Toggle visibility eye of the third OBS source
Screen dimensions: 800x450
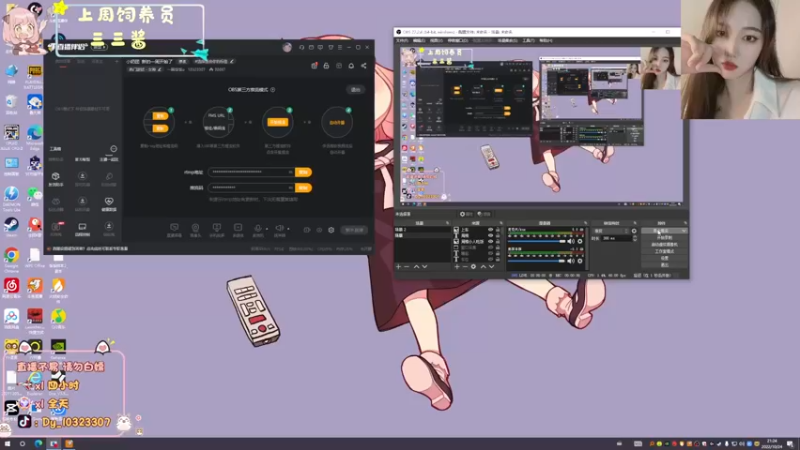[x=491, y=242]
